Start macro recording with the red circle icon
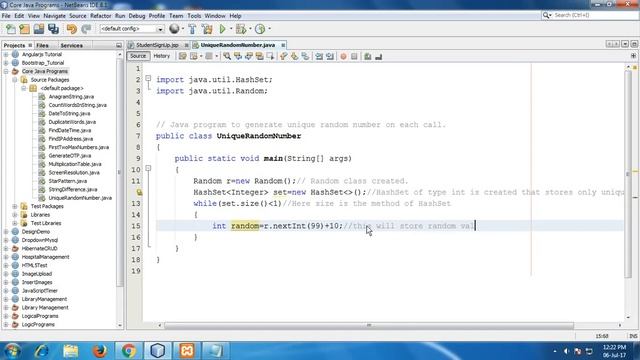 tap(343, 56)
